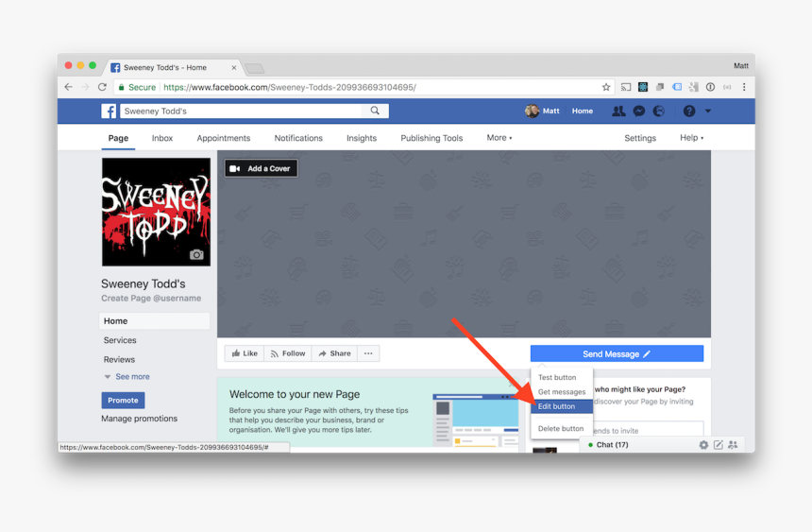
Task: Bookmark the page with the star icon
Action: pos(606,87)
